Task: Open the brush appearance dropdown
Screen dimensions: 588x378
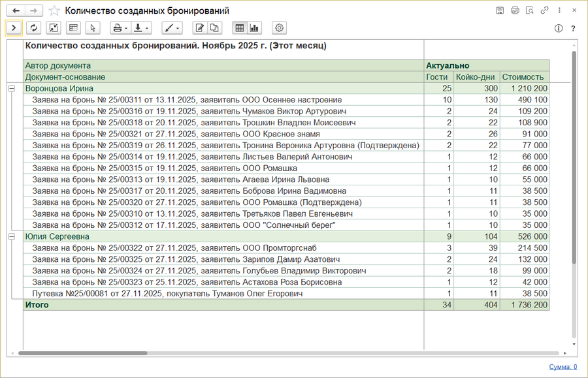Action: (x=172, y=28)
